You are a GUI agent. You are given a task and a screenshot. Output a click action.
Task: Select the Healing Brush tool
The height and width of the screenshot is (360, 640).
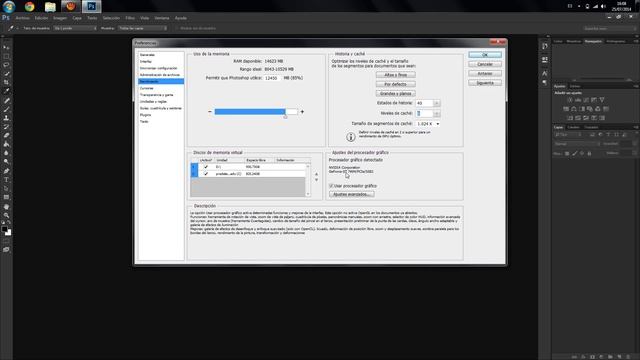(6, 100)
